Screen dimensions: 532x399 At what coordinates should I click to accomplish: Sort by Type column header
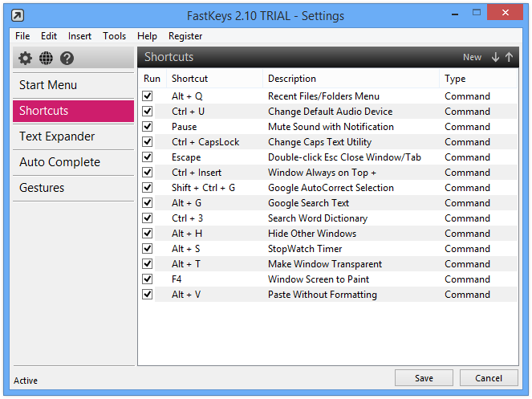tap(478, 79)
